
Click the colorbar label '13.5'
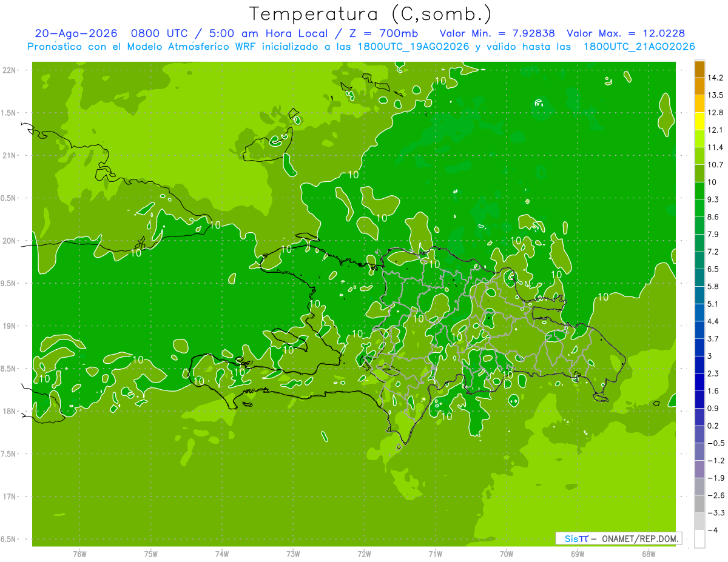pos(715,95)
